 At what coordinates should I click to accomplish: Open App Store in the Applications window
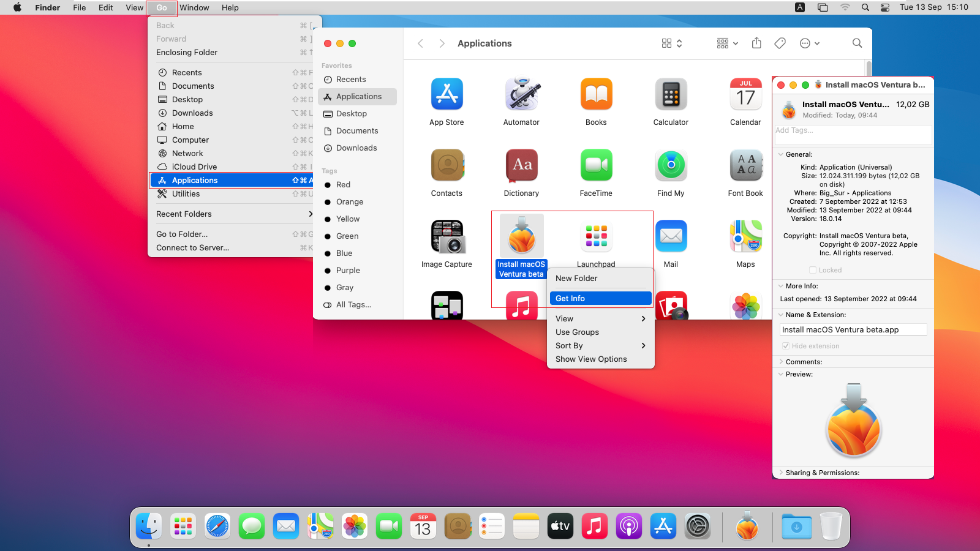(447, 94)
